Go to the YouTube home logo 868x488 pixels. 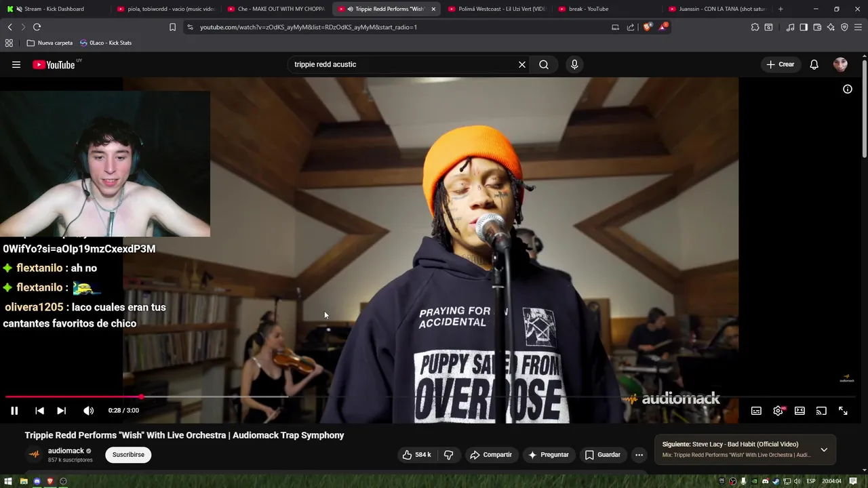click(54, 64)
